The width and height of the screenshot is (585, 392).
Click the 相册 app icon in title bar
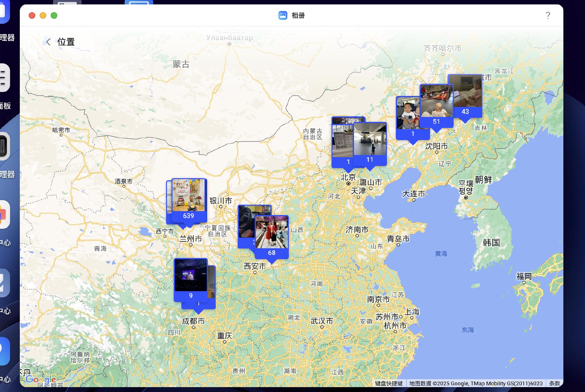283,15
